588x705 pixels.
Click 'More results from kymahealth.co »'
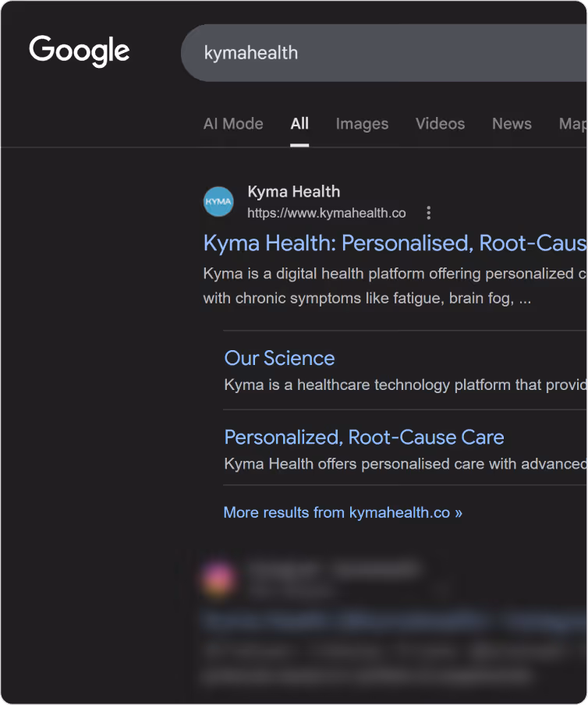click(x=342, y=512)
